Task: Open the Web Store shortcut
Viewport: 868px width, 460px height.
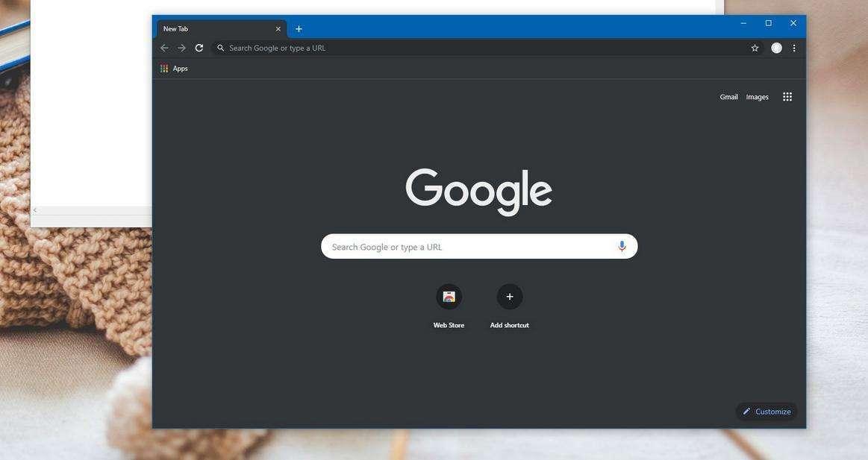Action: tap(449, 296)
